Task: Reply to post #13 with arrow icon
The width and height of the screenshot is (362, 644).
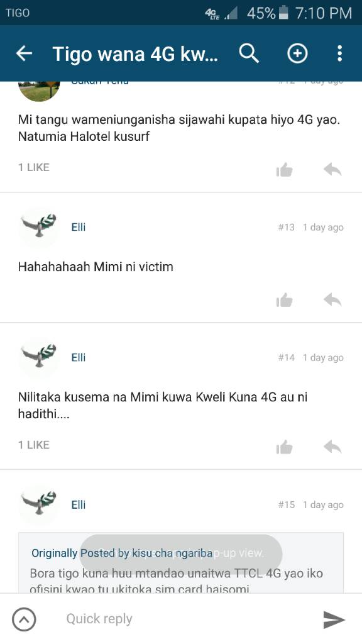Action: [332, 300]
